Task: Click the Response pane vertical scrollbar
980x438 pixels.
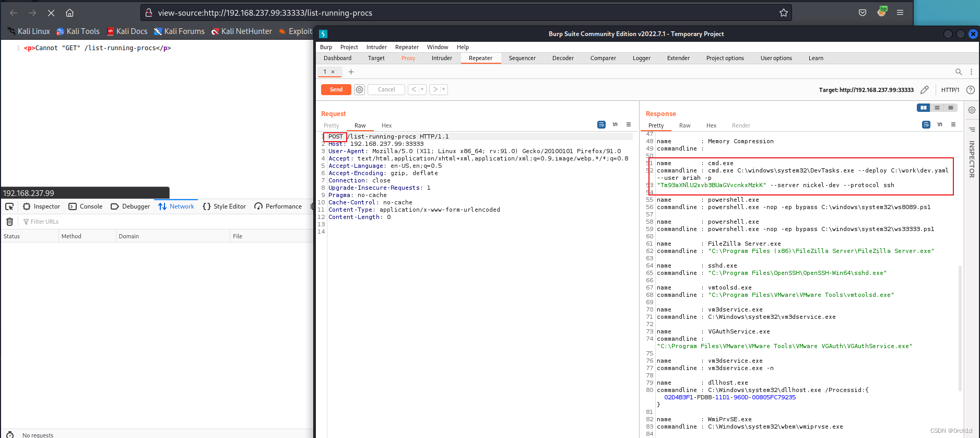Action: pyautogui.click(x=960, y=328)
